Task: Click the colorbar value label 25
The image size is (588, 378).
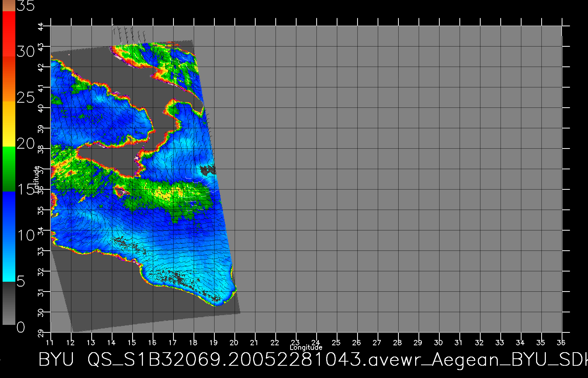Action: coord(26,98)
